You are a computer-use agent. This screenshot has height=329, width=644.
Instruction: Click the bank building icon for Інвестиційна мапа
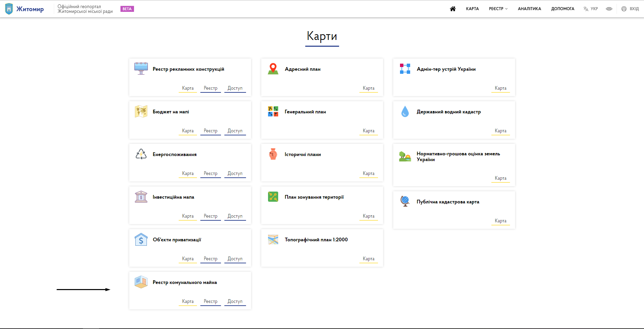(141, 197)
